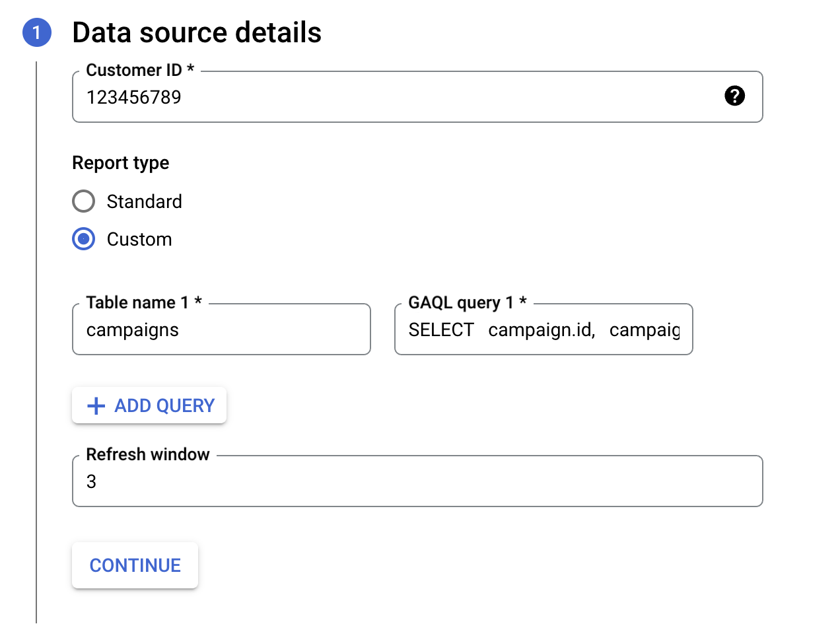Select the Custom report type
Screen dimensions: 840x626
pos(83,239)
